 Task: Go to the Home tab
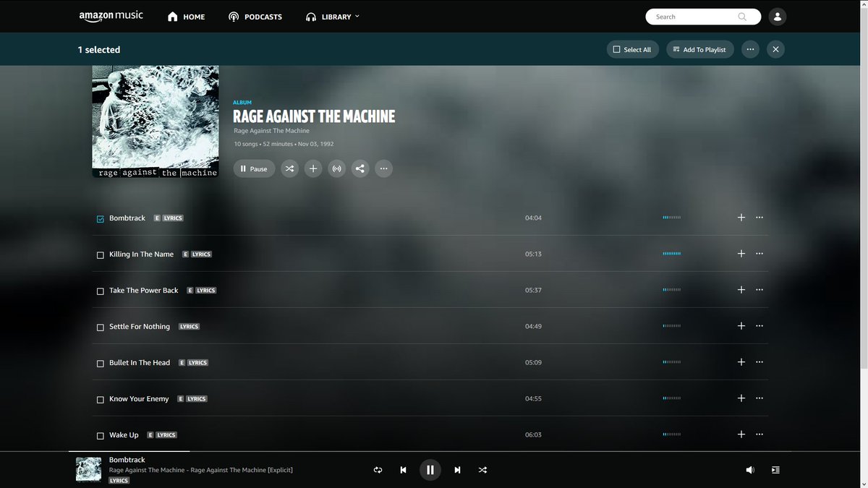(186, 17)
